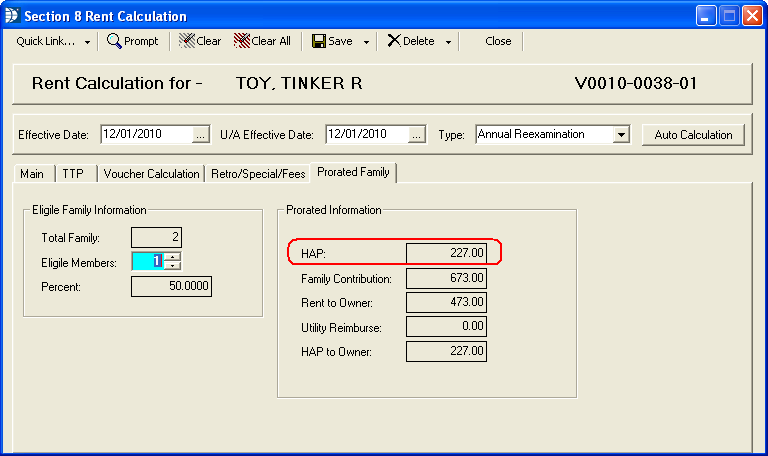
Task: Open the U/A Effective Date picker ellipsis
Action: point(416,135)
